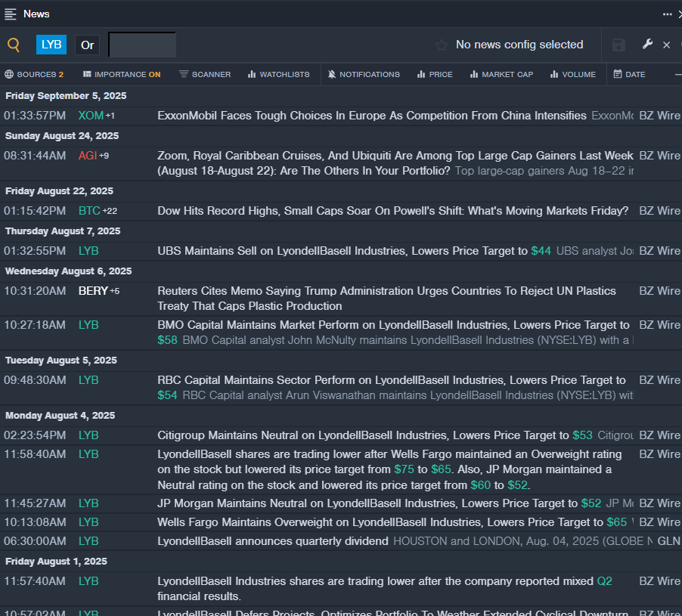Open Wells Fargo Maintains Overweight headline

392,522
